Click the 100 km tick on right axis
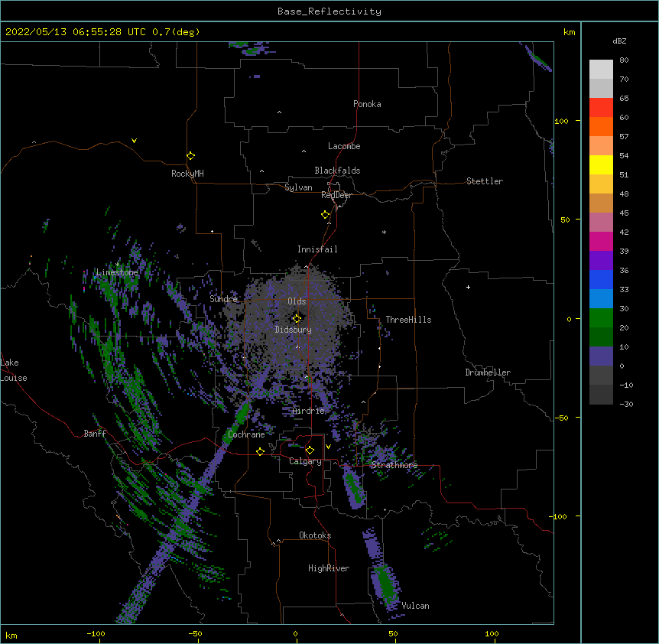Viewport: 659px width, 644px height. (561, 121)
